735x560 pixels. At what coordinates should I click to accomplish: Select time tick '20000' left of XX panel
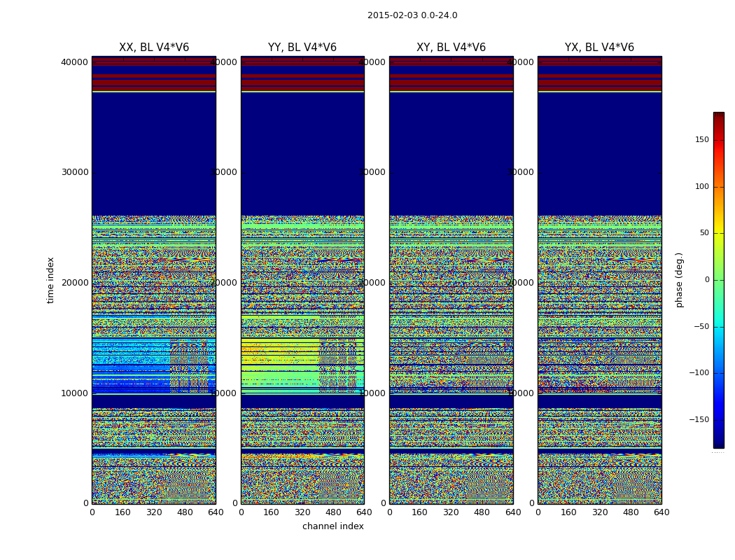[x=74, y=283]
